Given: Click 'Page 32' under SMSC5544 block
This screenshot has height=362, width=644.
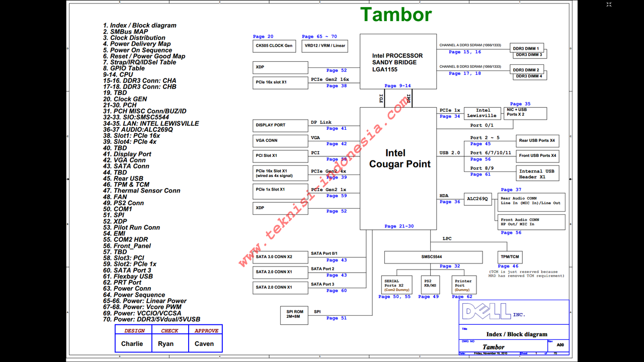Looking at the screenshot, I should tap(450, 266).
